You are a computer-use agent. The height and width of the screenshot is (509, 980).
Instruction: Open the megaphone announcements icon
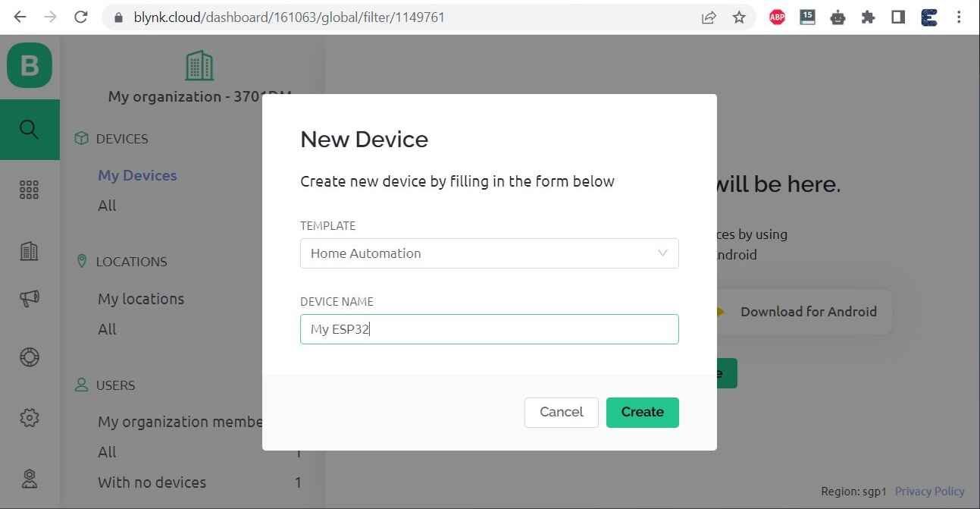tap(30, 298)
